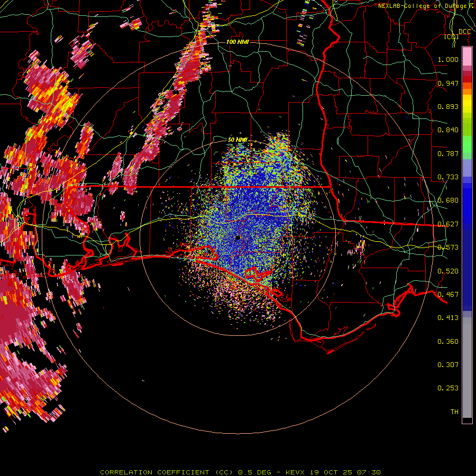
Task: Click the NEXLAB-College of DuPage credit text
Action: coord(427,6)
